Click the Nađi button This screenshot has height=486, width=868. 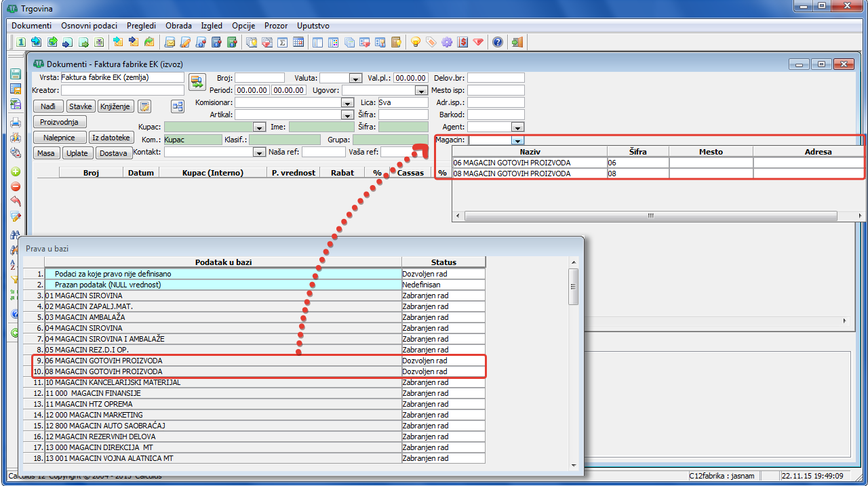(48, 106)
